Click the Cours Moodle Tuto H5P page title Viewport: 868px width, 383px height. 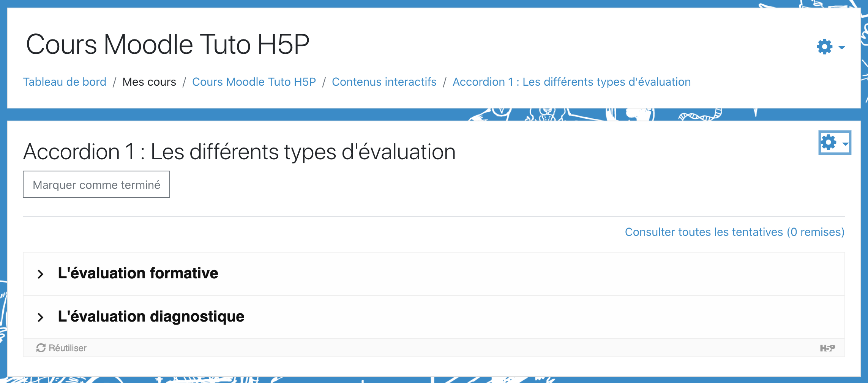(x=167, y=44)
